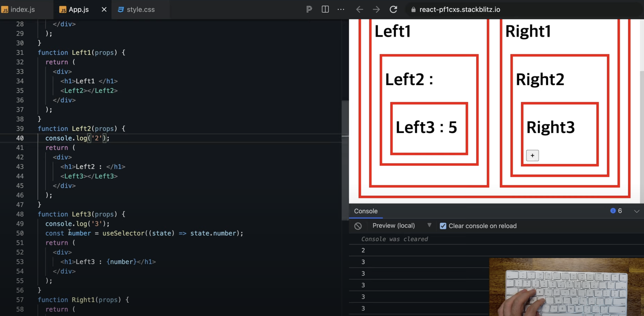
Task: Click the preview back arrow
Action: [360, 9]
